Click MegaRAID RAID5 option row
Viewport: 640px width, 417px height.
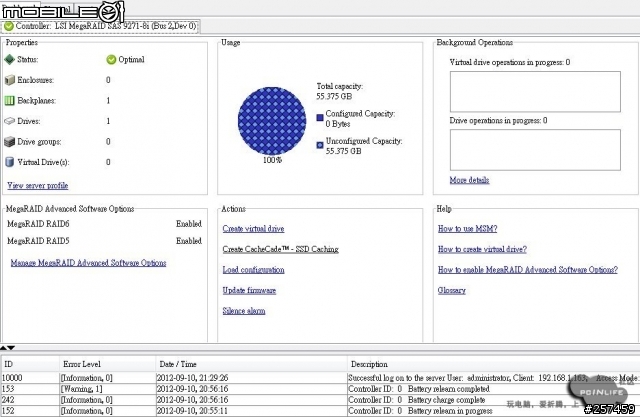click(104, 241)
